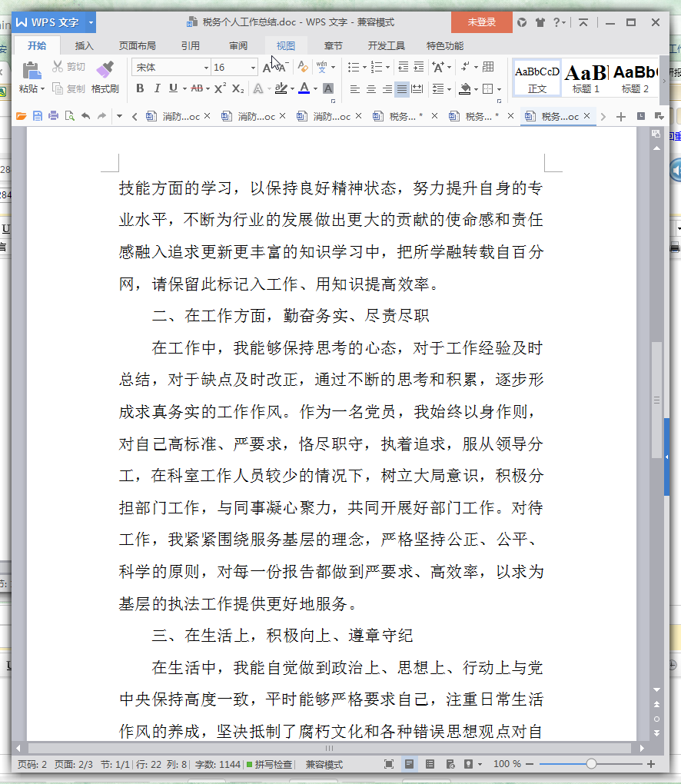Screen dimensions: 681x784
Task: Toggle Italic formatting
Action: pos(157,88)
